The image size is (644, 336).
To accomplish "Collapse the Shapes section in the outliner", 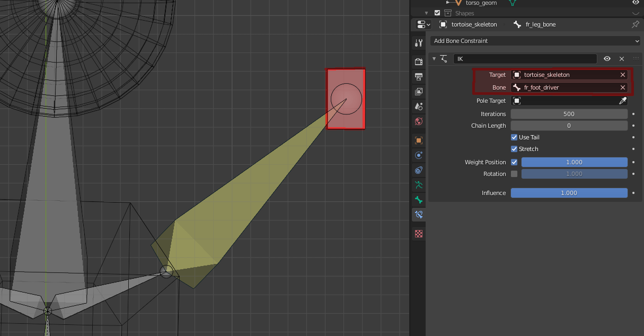I will point(426,13).
